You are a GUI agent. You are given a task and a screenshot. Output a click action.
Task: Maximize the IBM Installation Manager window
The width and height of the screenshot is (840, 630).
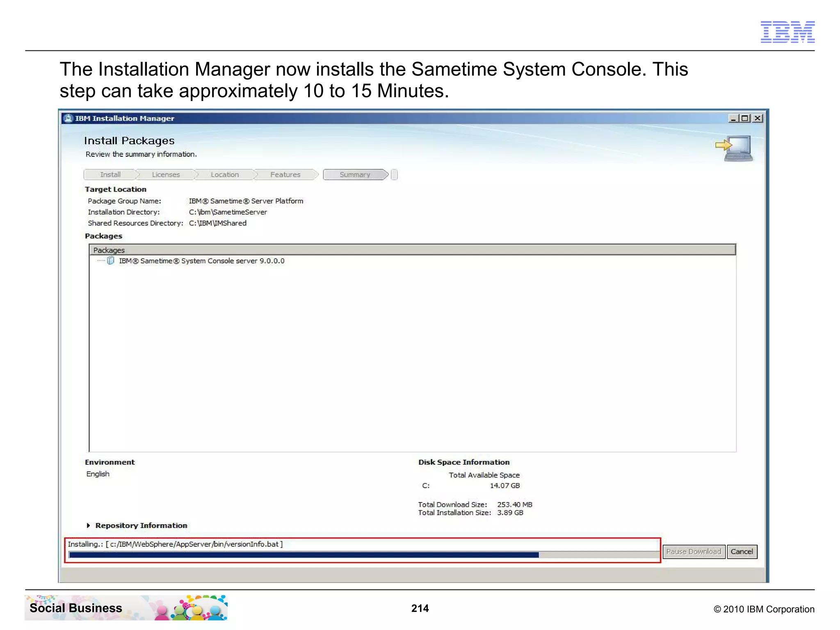tap(745, 118)
